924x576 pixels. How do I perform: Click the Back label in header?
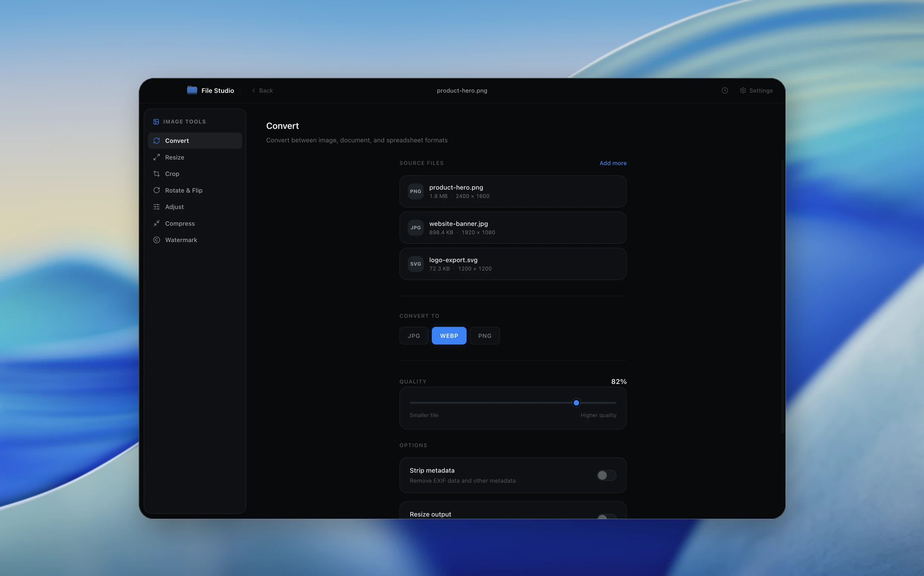coord(266,90)
